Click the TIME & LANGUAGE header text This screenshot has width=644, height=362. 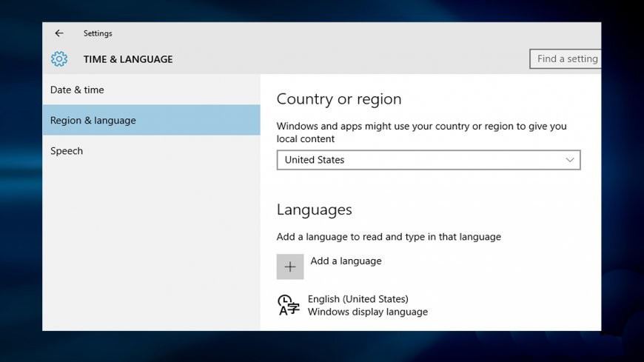(128, 59)
